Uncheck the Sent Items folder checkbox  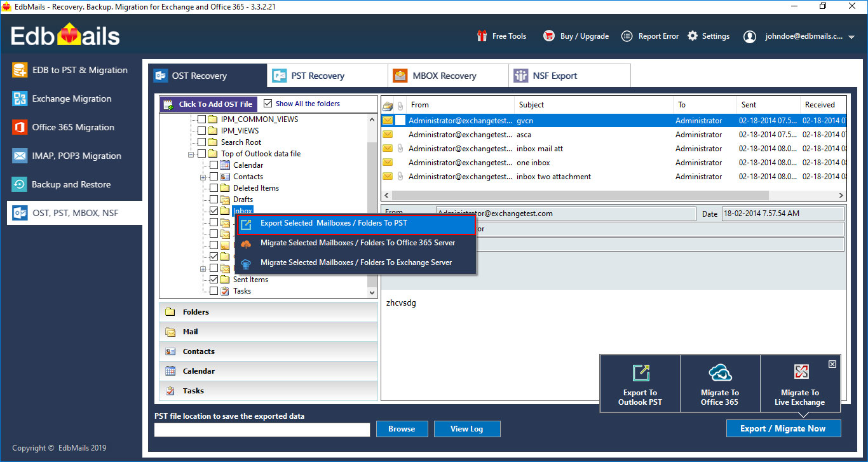tap(214, 280)
